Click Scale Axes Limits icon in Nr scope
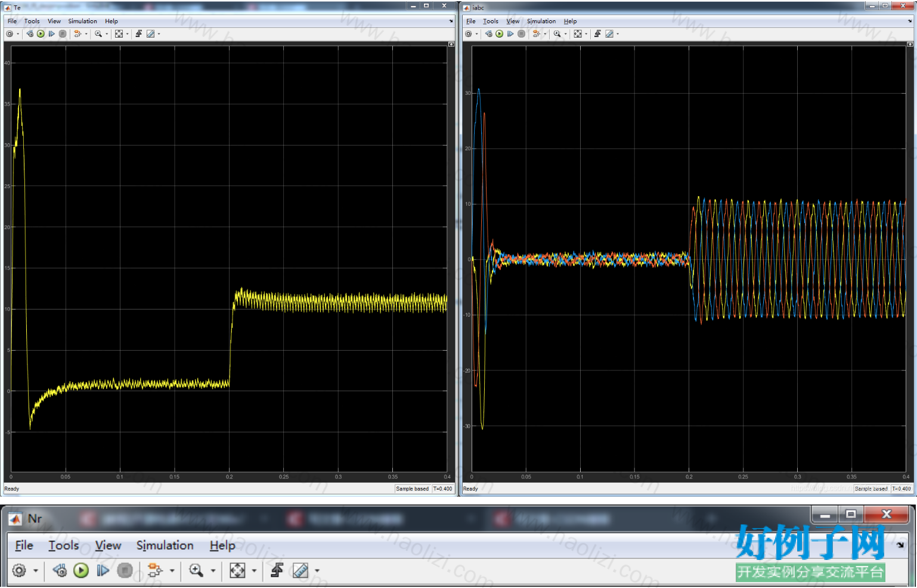This screenshot has width=917, height=588. coord(237,571)
